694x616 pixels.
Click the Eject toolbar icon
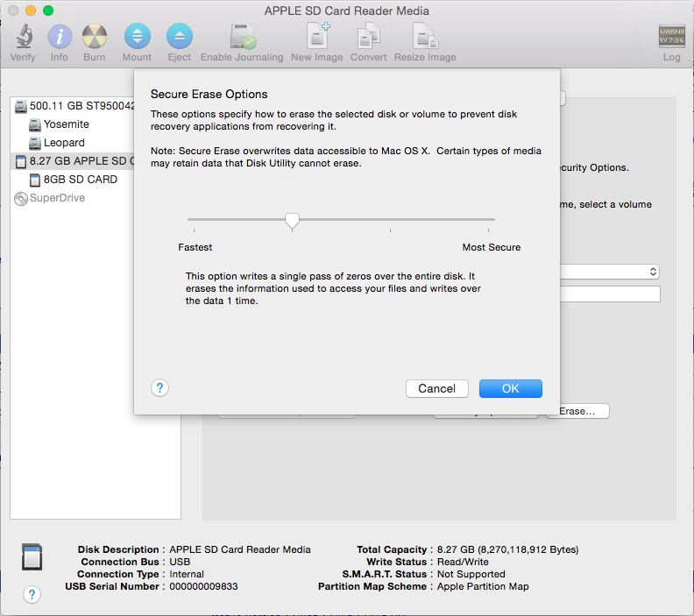tap(180, 36)
